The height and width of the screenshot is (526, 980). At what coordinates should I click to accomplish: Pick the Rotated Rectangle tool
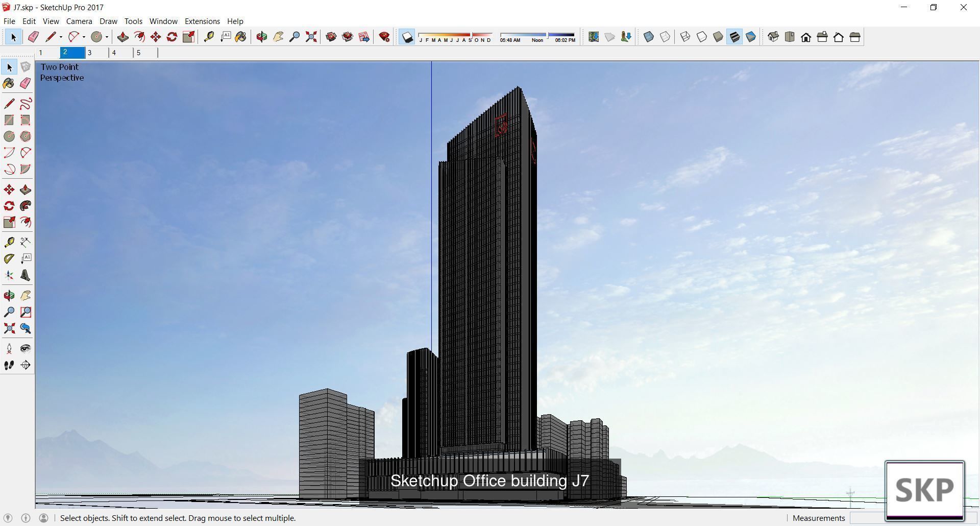tap(26, 120)
